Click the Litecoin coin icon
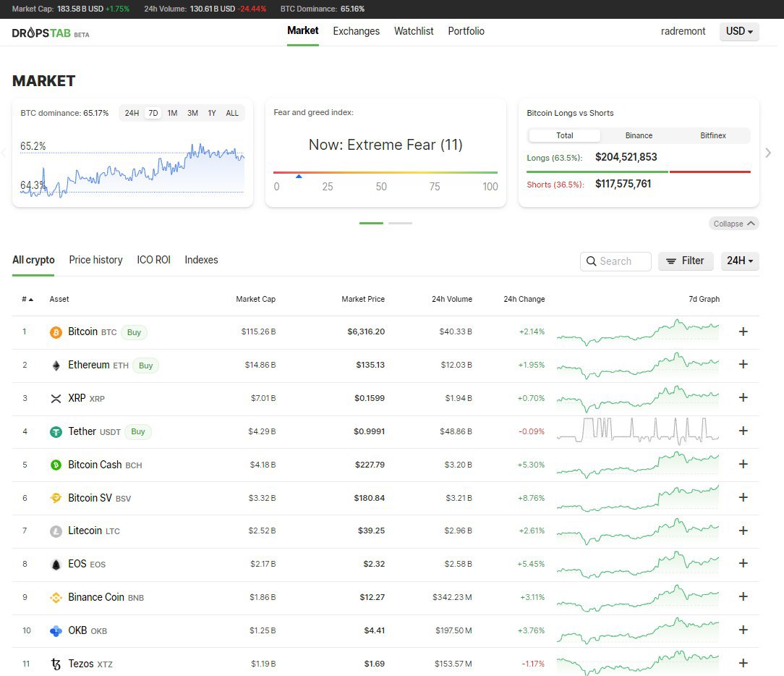 click(56, 531)
